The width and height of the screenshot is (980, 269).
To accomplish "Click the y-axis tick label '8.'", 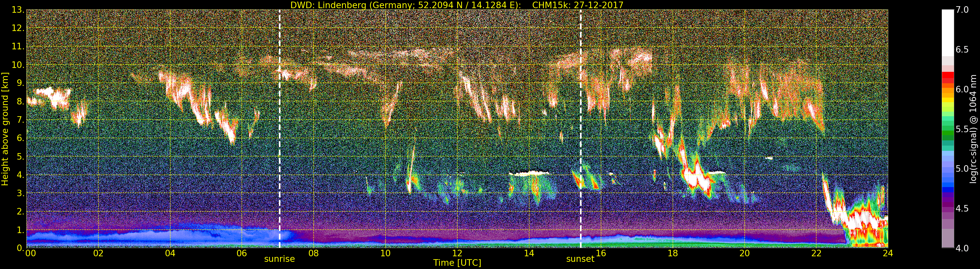I will 21,102.
